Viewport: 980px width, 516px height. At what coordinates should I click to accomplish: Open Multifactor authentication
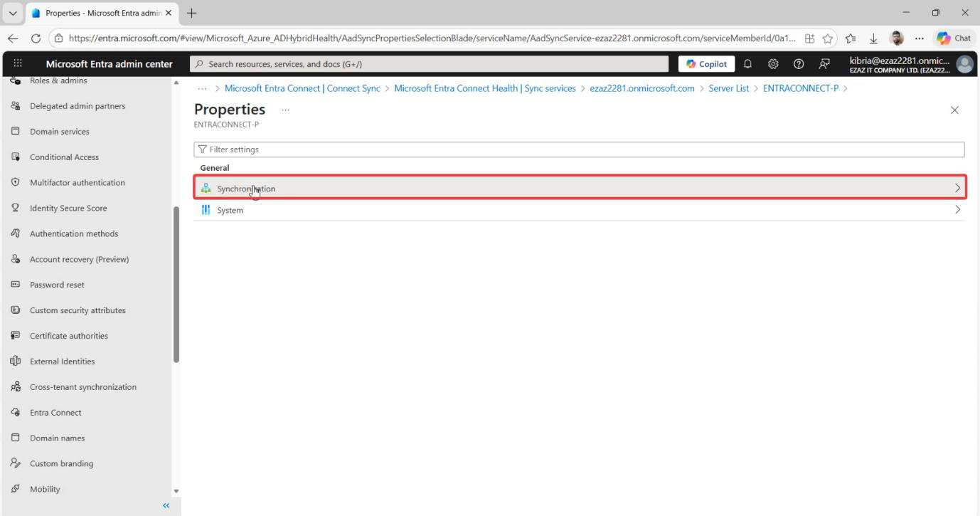(x=78, y=183)
